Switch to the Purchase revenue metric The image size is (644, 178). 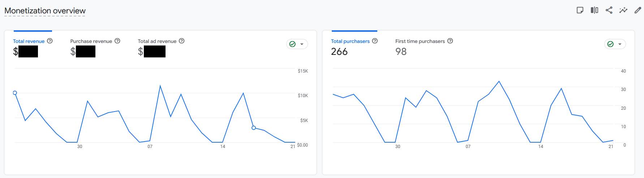point(91,41)
